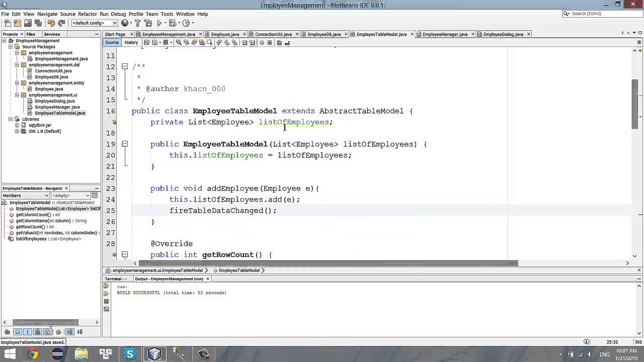644x362 pixels.
Task: Click the Windows Start button
Action: (9, 354)
